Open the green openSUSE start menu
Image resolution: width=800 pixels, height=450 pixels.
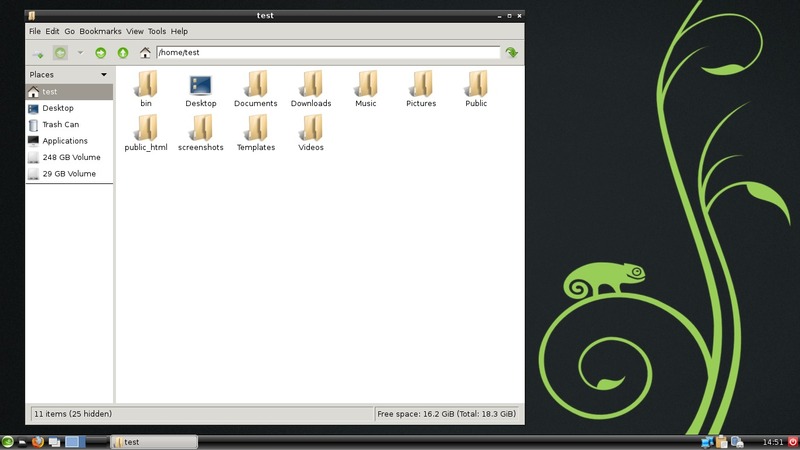click(x=7, y=442)
